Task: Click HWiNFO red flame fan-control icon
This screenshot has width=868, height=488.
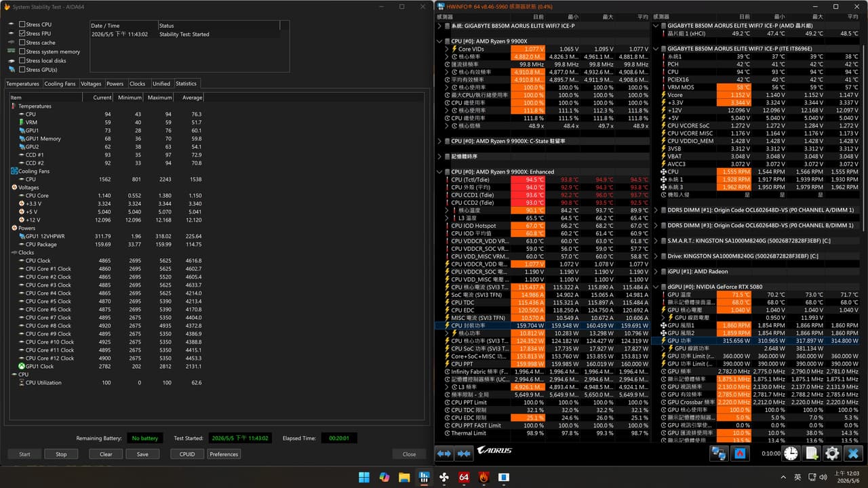Action: click(x=741, y=453)
